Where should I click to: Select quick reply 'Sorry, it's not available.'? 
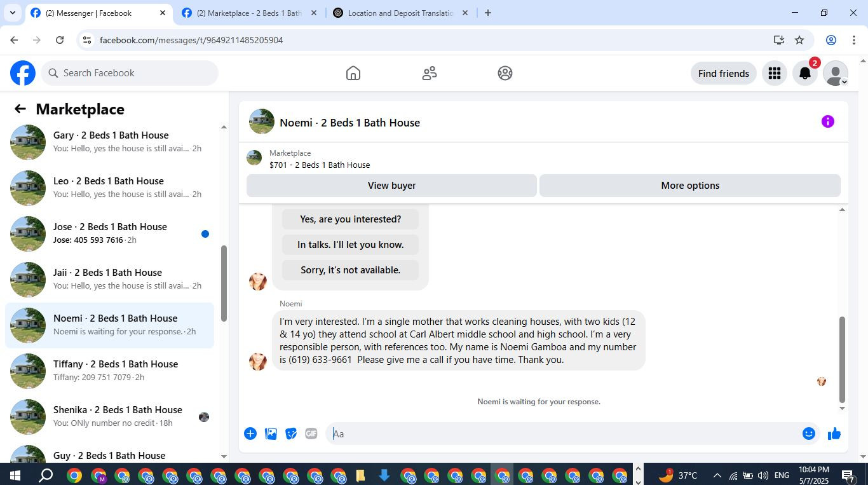tap(350, 270)
